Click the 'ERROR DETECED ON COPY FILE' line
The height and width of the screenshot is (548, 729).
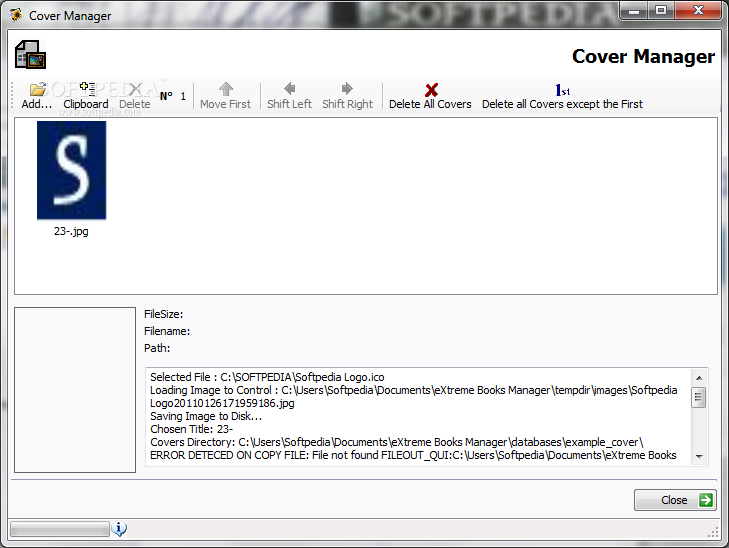(413, 455)
